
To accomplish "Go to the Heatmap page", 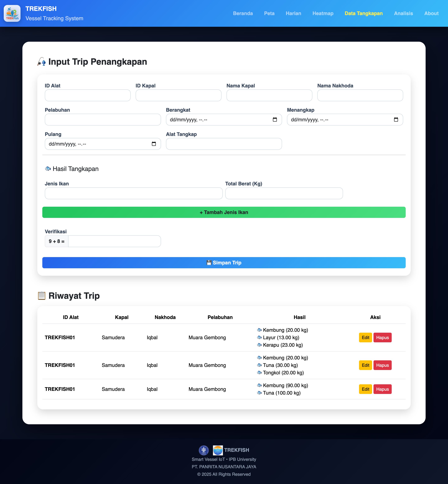I will tap(323, 13).
